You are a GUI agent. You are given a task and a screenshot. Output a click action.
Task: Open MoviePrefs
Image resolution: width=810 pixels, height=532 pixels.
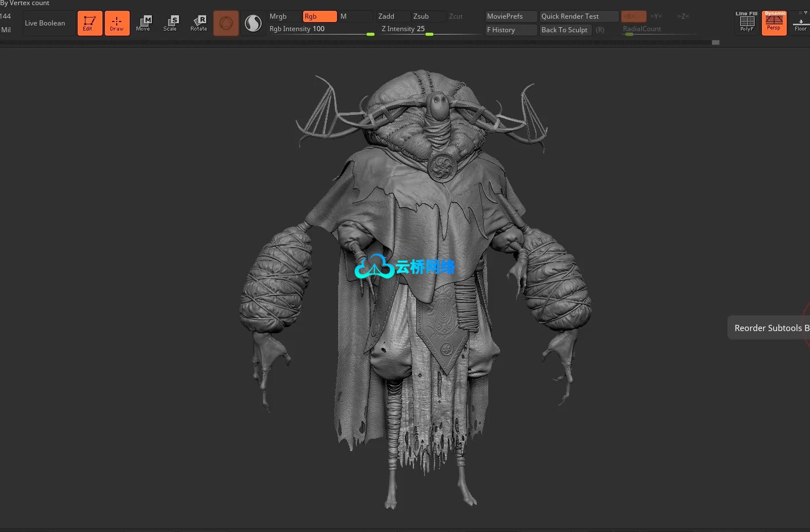[510, 16]
